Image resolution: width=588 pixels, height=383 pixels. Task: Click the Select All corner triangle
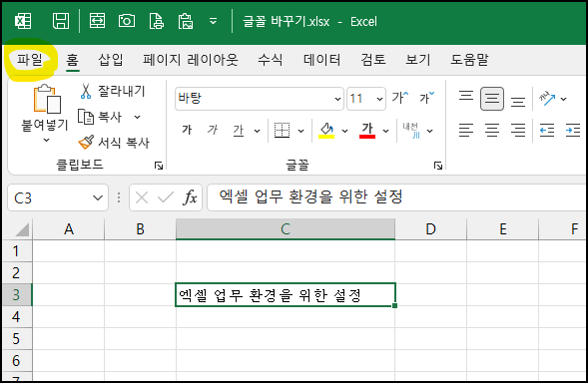point(21,229)
